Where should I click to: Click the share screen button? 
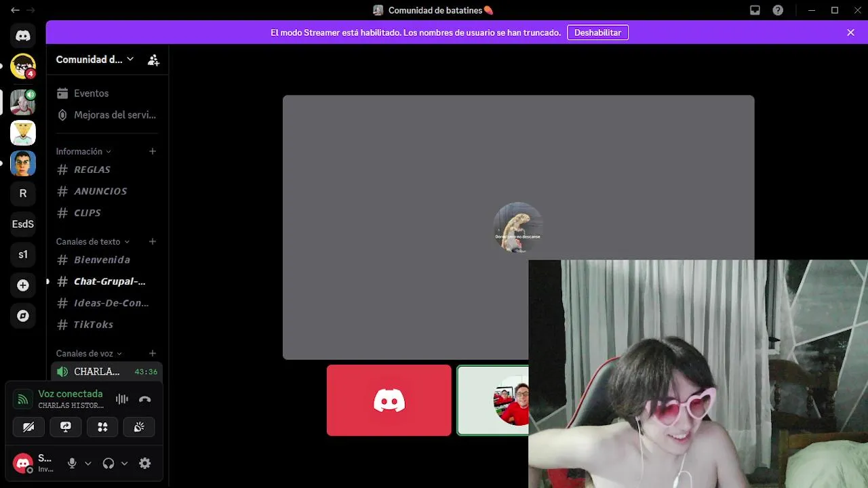coord(66,427)
